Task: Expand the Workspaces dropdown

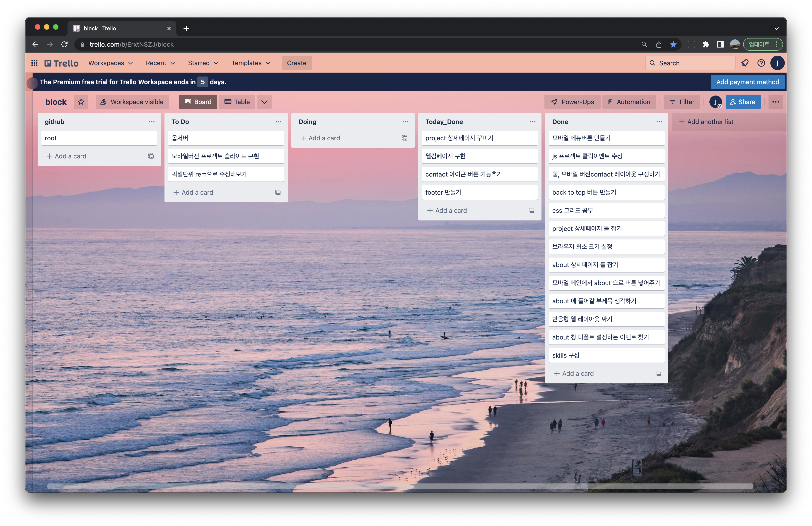Action: (x=111, y=63)
